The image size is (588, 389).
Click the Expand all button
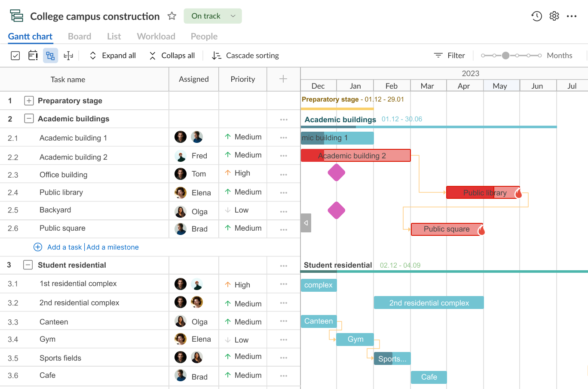(113, 56)
